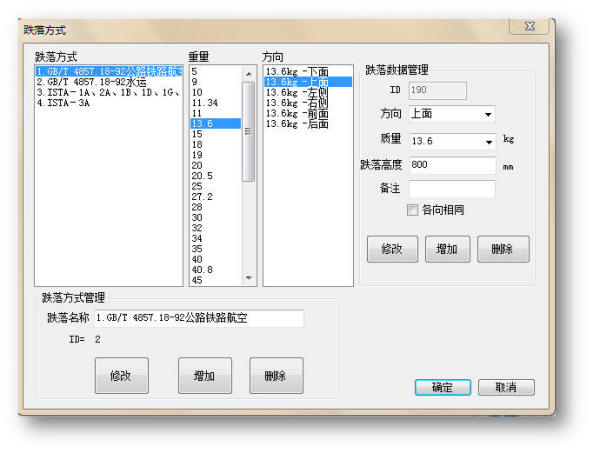Select weight 45 in 重量 list
The width and height of the screenshot is (591, 453).
216,280
